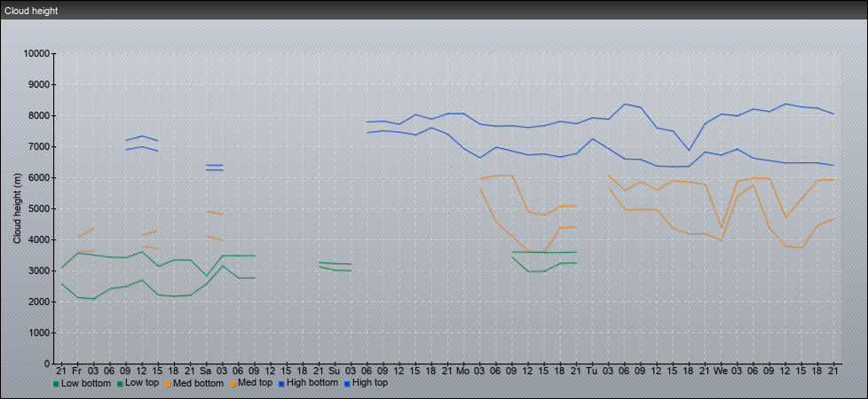Click the 3000 y-axis label
Screen dimensions: 868x399
tap(39, 270)
